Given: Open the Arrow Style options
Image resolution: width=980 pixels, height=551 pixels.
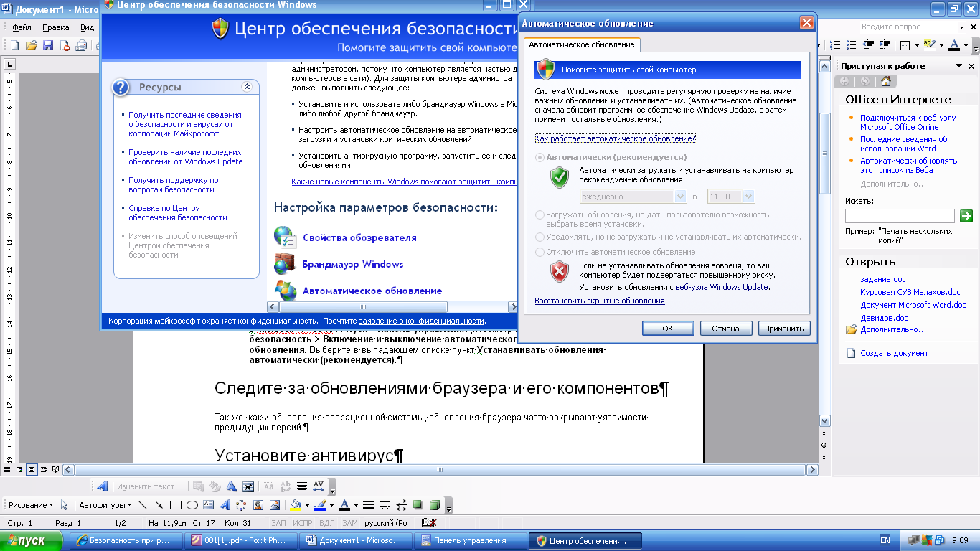Looking at the screenshot, I should 401,505.
